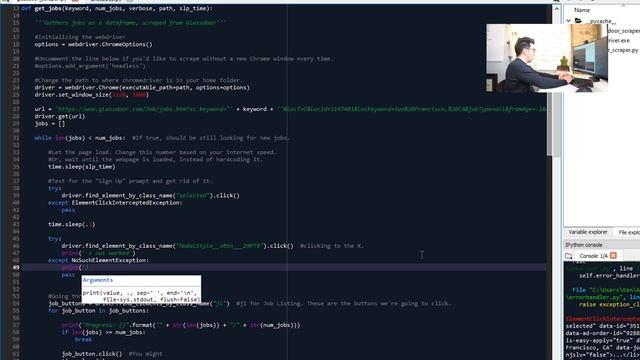Click the 'time.sleep(slp_time)' code line
The height and width of the screenshot is (360, 640).
pos(82,167)
